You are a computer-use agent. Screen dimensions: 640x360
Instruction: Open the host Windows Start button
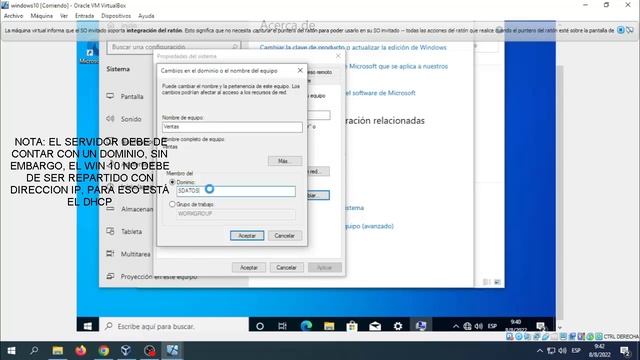click(x=11, y=350)
